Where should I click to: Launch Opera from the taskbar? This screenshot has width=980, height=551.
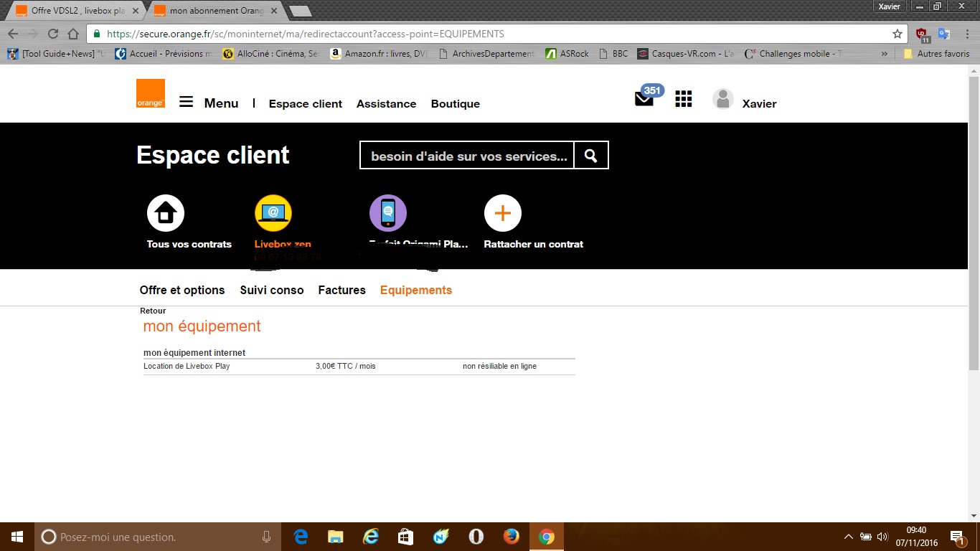(x=475, y=536)
